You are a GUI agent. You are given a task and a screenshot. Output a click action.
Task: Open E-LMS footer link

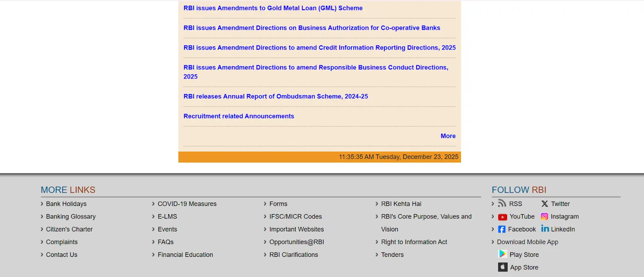click(167, 217)
